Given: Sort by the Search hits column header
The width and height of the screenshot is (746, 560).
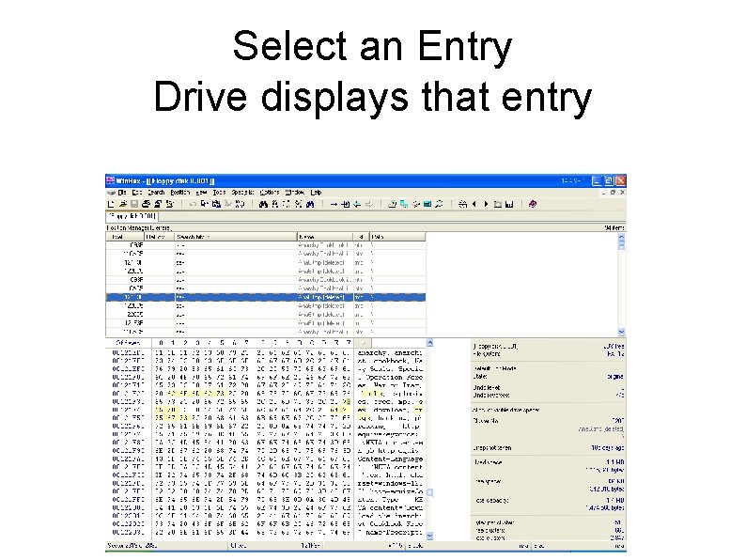Looking at the screenshot, I should [236, 237].
